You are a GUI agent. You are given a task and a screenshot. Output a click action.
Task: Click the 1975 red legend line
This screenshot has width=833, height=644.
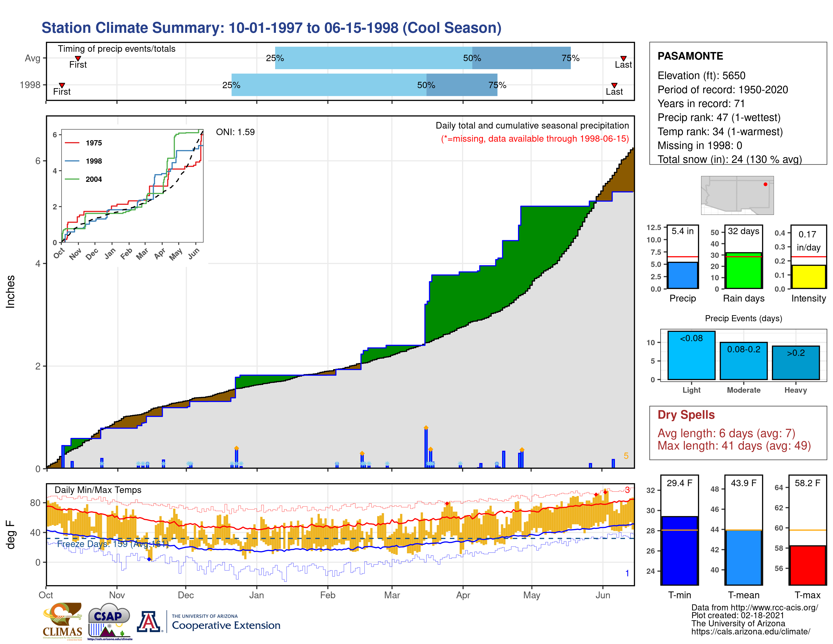tap(72, 143)
